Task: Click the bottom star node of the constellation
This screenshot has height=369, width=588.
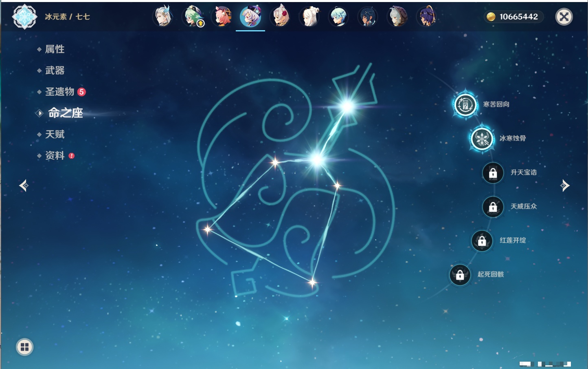Action: (x=312, y=282)
